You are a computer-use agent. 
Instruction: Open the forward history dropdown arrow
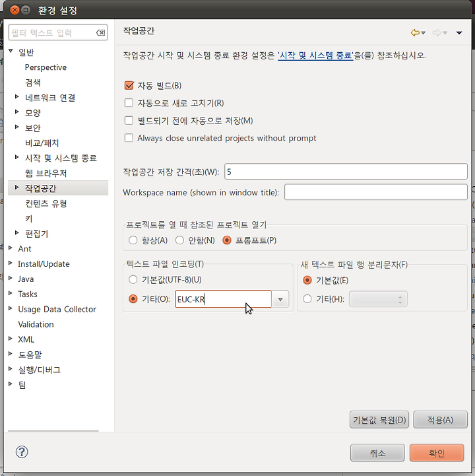pos(445,33)
